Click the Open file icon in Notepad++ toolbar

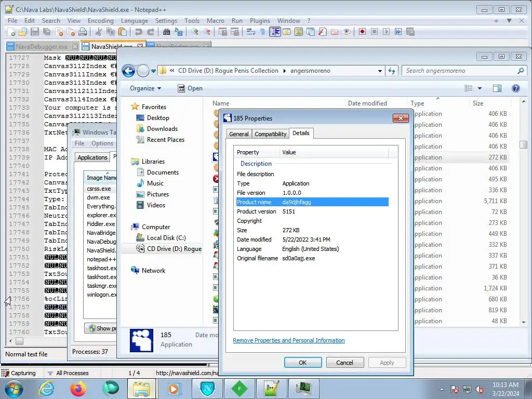pos(23,32)
